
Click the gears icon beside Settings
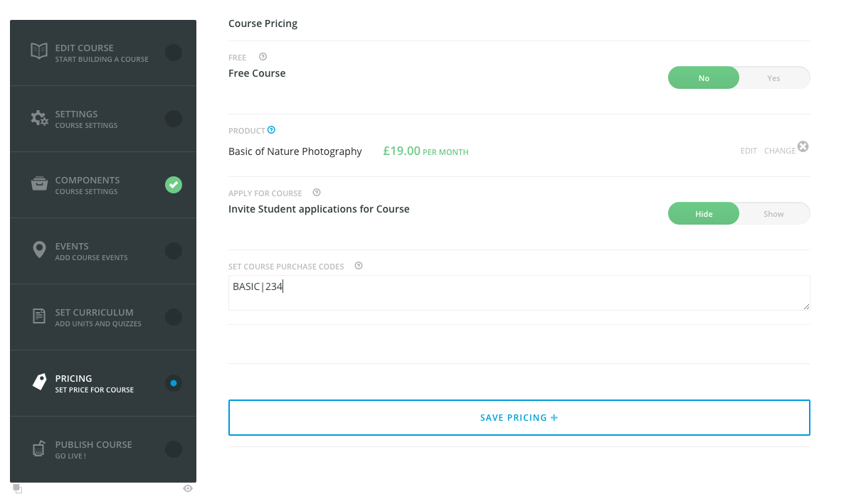(39, 118)
